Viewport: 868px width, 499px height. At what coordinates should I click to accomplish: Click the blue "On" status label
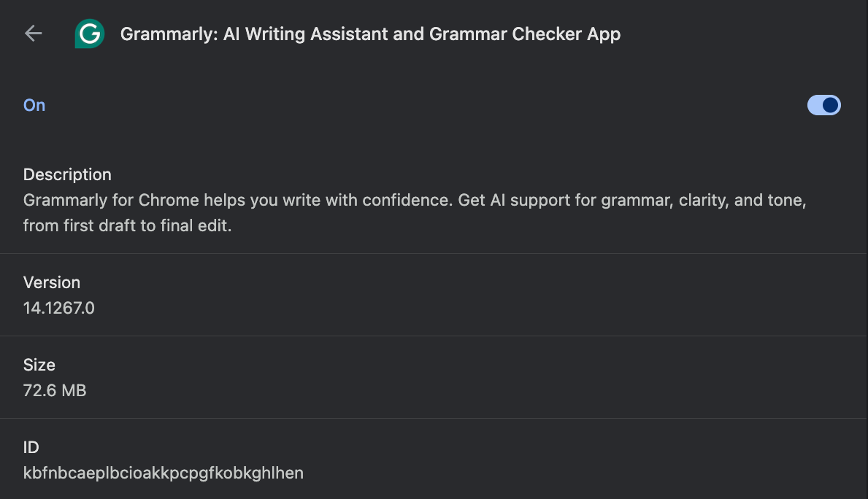tap(34, 105)
